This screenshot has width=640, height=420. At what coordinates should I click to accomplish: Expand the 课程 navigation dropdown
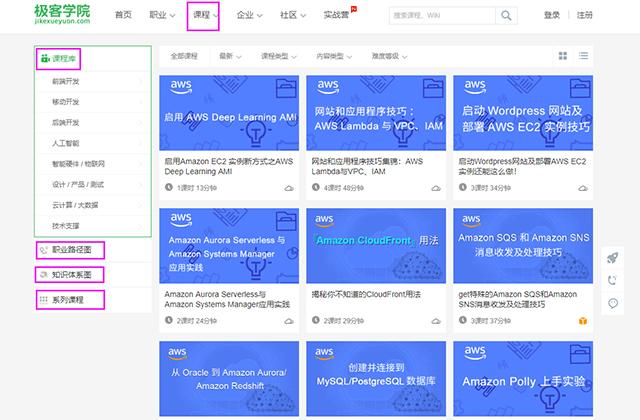coord(216,16)
